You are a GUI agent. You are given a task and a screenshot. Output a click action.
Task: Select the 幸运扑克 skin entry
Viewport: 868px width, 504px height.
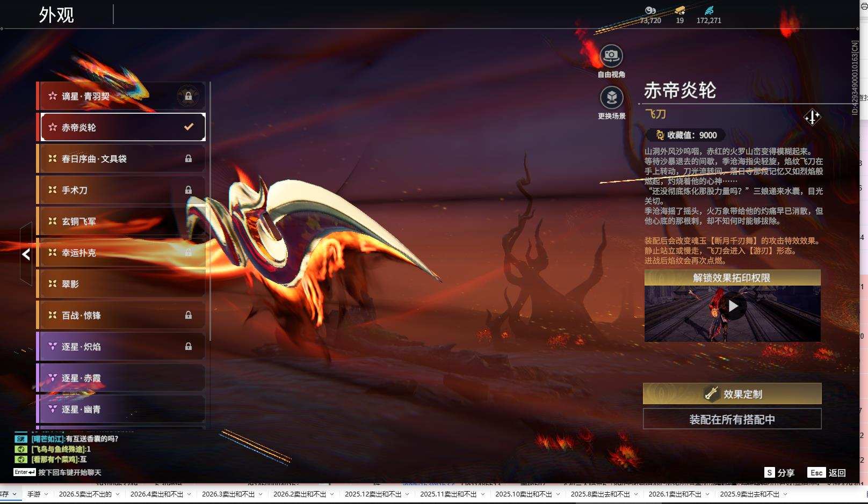[121, 253]
